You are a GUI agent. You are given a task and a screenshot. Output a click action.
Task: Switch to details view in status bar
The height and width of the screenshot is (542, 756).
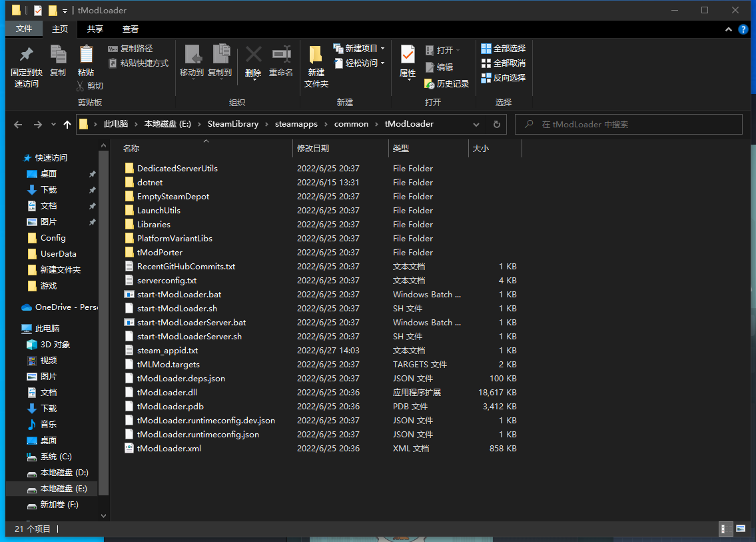(x=726, y=529)
